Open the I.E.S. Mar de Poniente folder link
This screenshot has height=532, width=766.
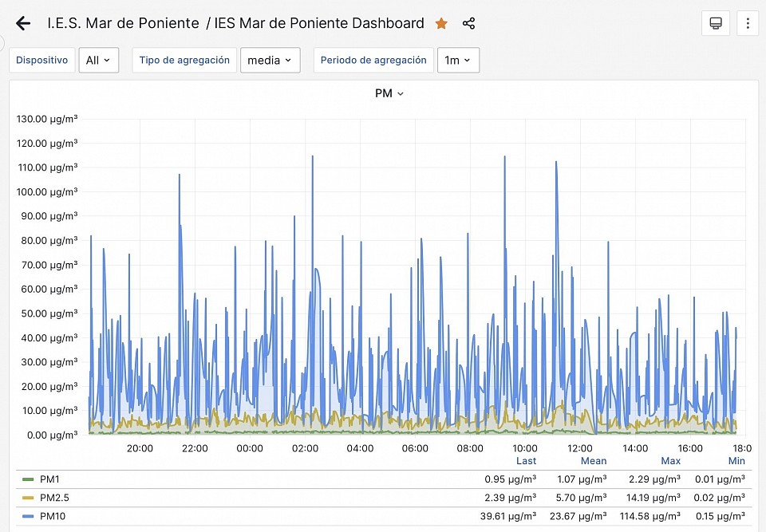click(x=123, y=23)
